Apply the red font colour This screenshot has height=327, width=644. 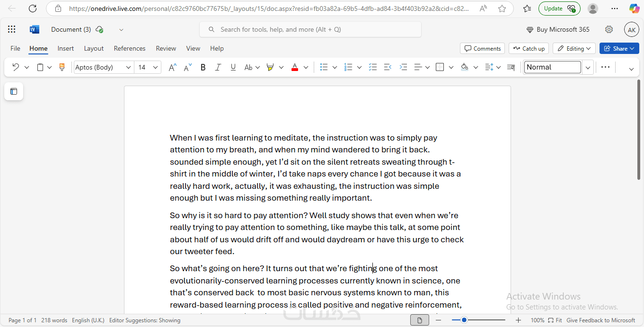(x=295, y=67)
